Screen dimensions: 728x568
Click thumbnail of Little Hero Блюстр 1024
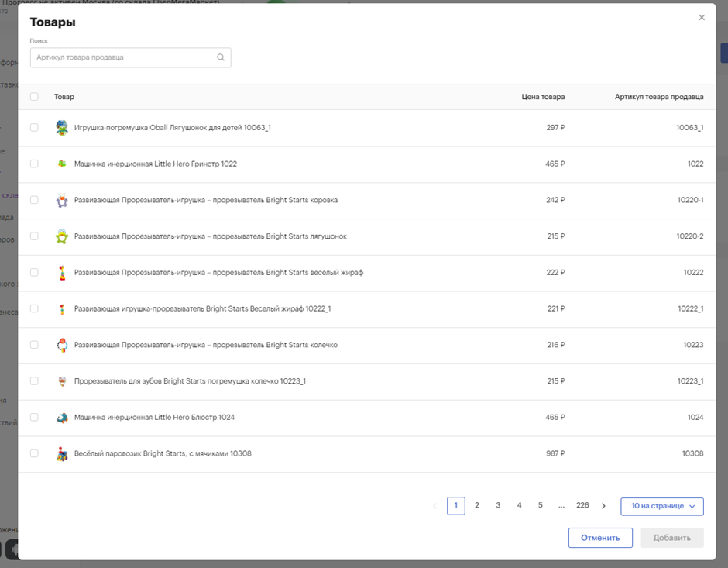(62, 417)
